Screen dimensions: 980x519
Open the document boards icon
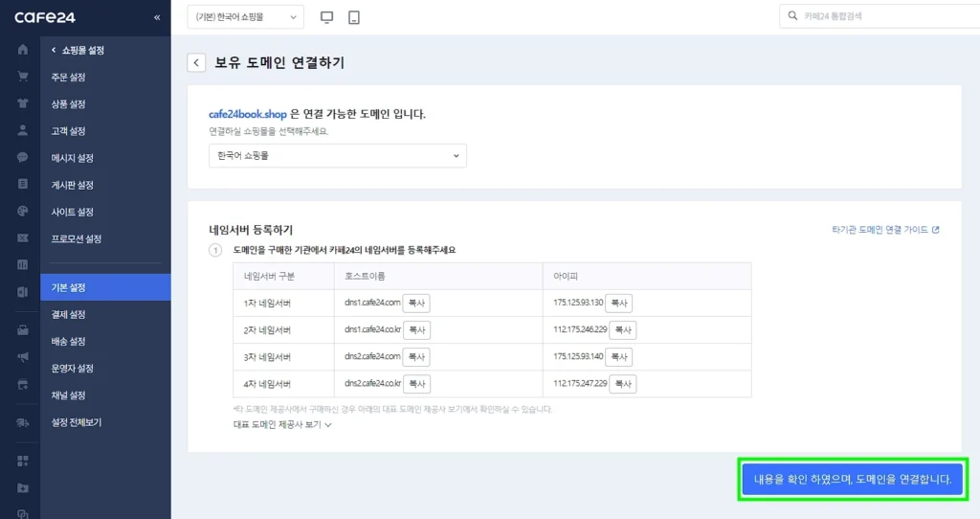click(23, 184)
